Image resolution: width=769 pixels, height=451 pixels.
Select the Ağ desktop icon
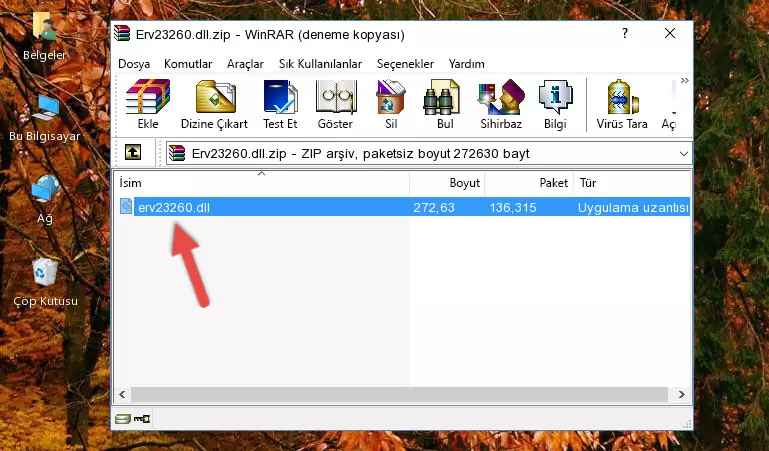click(45, 200)
